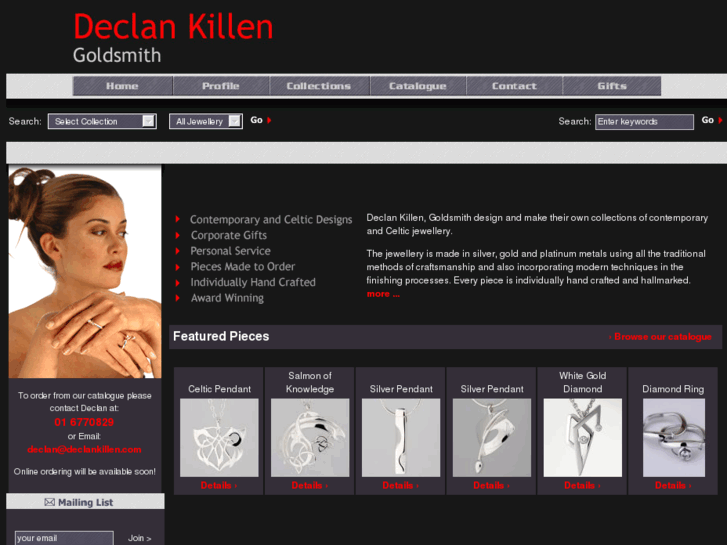Screen dimensions: 727x545
Task: Click the red arrow beside Individually Hand Crafted
Action: (178, 282)
